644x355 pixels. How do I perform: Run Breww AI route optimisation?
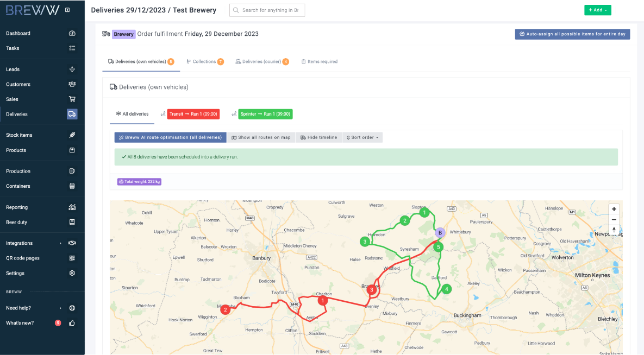tap(170, 138)
